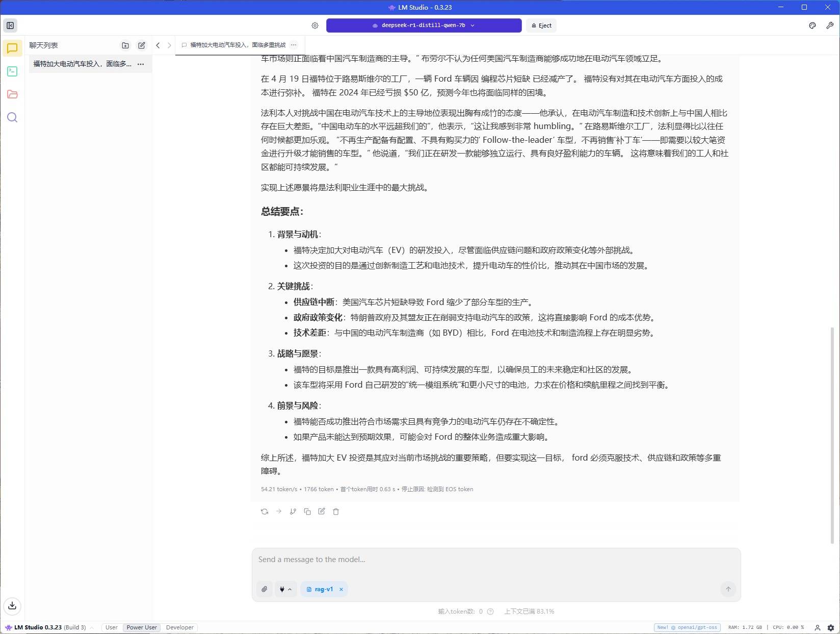Open the Developer section in sidebar
This screenshot has height=634, width=840.
pos(12,71)
